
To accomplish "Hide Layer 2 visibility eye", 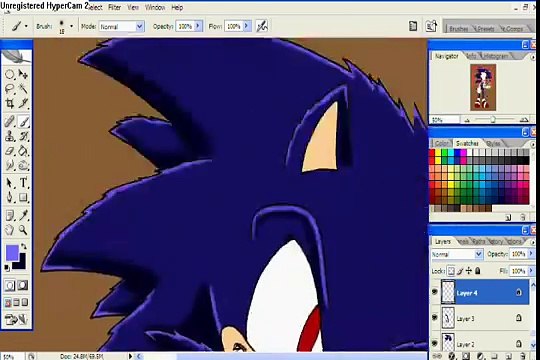I will 435,343.
